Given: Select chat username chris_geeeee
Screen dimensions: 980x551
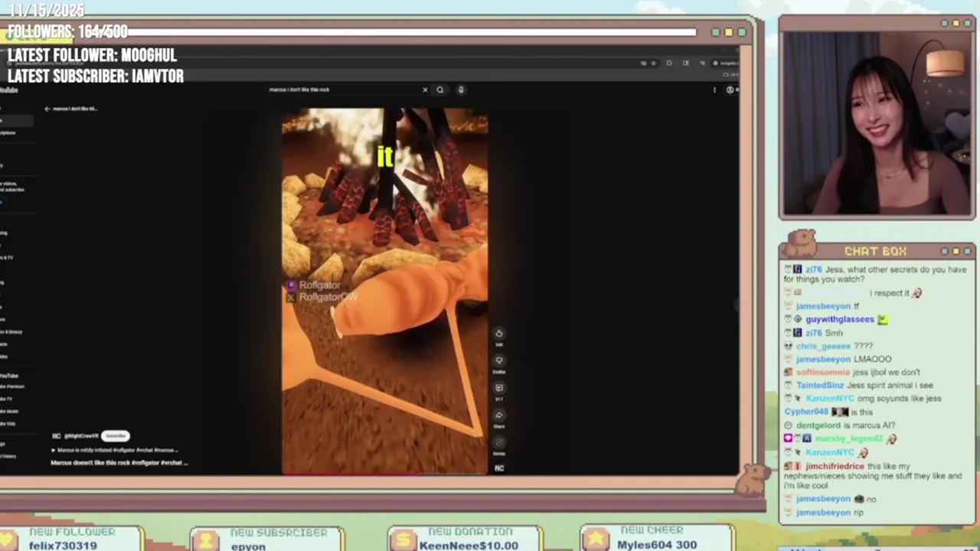Looking at the screenshot, I should tap(823, 346).
